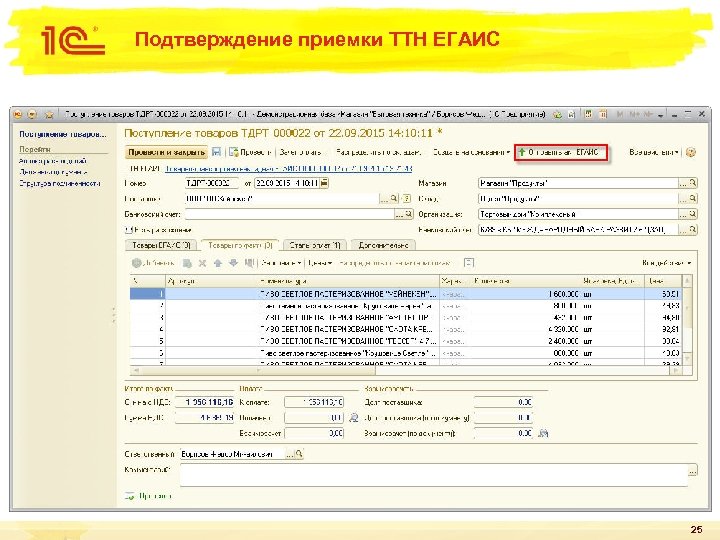Click magnifier icon in Магазин field
Image resolution: width=720 pixels, height=540 pixels.
[693, 183]
